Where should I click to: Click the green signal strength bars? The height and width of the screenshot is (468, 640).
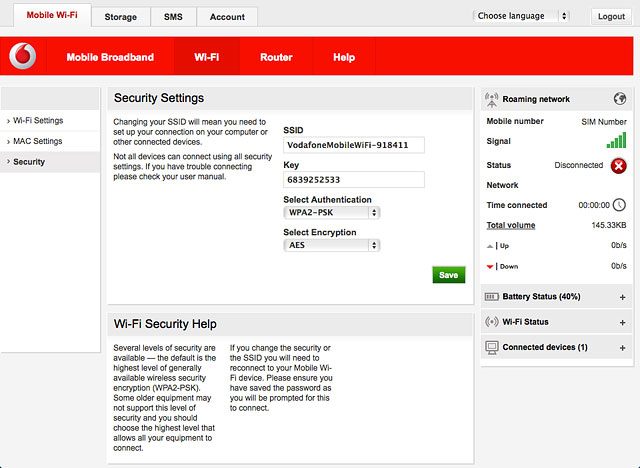point(616,140)
